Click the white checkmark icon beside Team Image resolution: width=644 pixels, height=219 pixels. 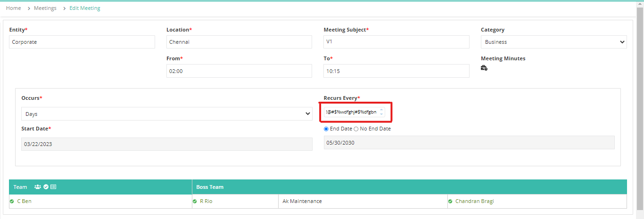(x=46, y=187)
